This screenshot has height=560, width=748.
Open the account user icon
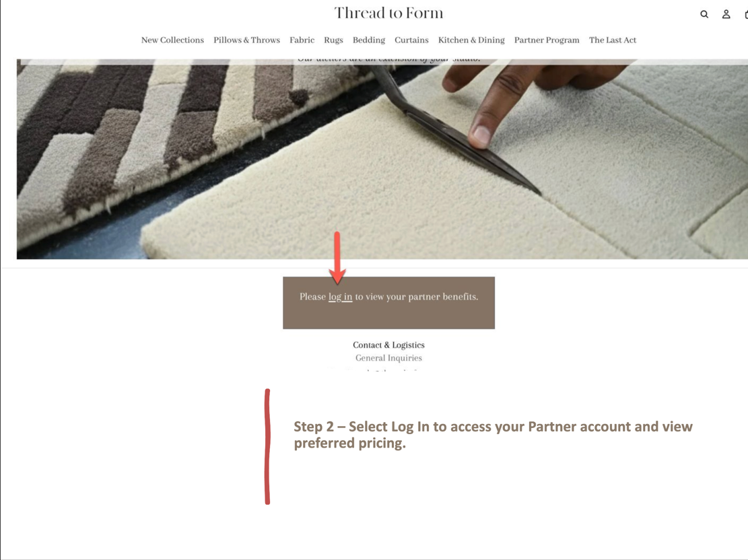[x=726, y=14]
